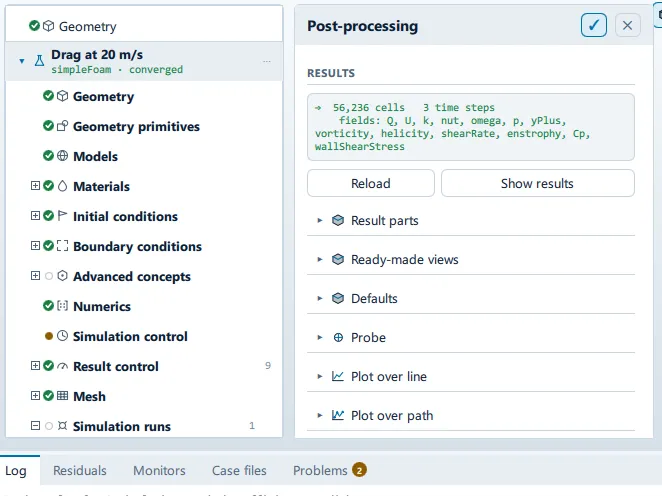Click the flask icon for Drag at 20 m/s
Viewport: 662px width, 496px height.
click(x=39, y=61)
